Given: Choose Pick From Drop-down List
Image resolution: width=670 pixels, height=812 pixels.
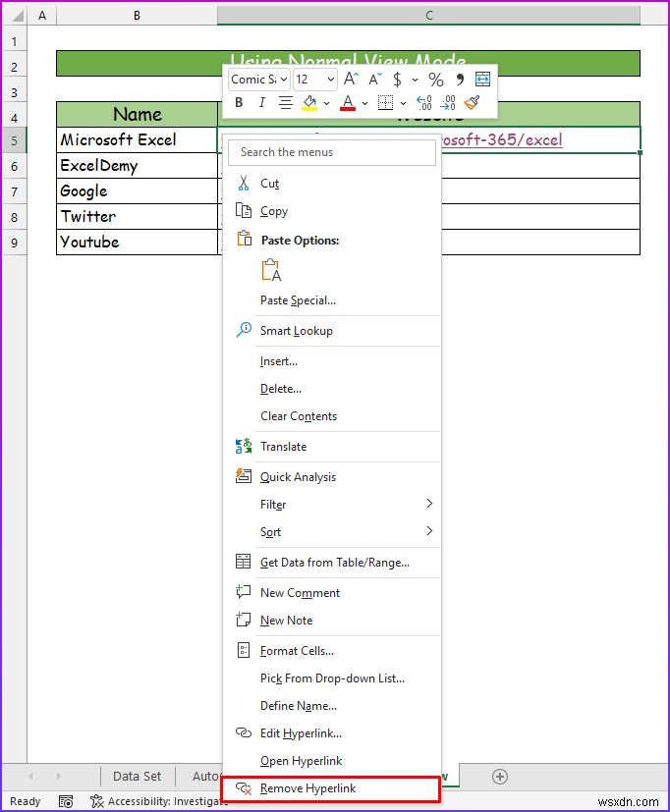Looking at the screenshot, I should click(x=332, y=678).
